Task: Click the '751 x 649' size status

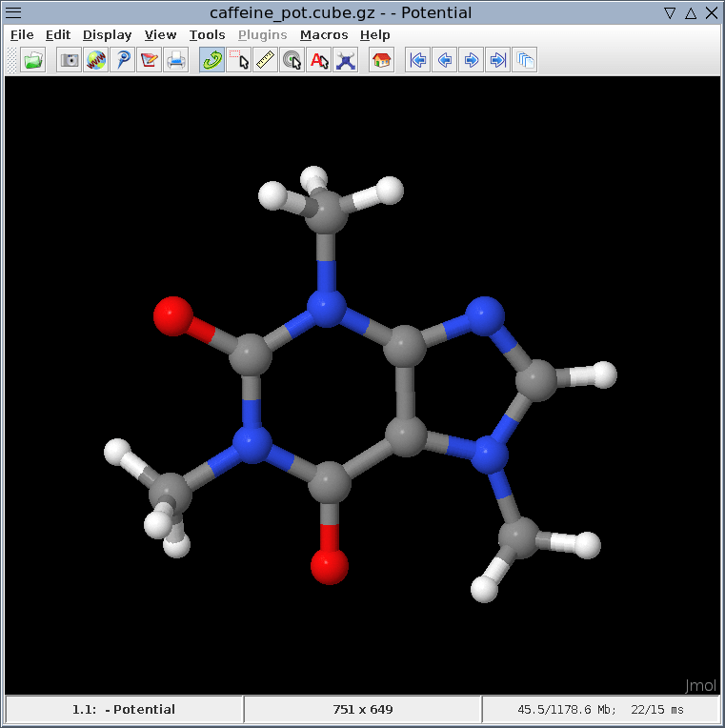Action: [362, 710]
